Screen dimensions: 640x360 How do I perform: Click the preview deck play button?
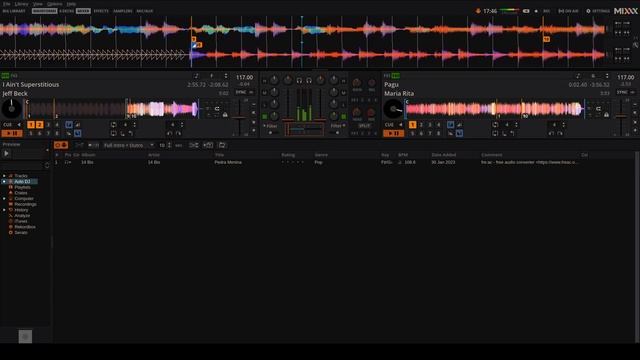pyautogui.click(x=6, y=153)
